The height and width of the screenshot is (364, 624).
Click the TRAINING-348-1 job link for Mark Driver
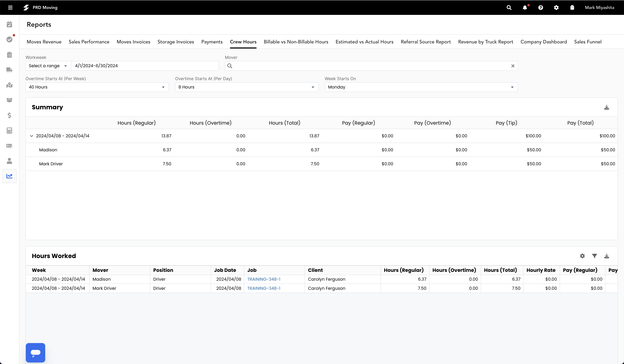[x=263, y=288]
